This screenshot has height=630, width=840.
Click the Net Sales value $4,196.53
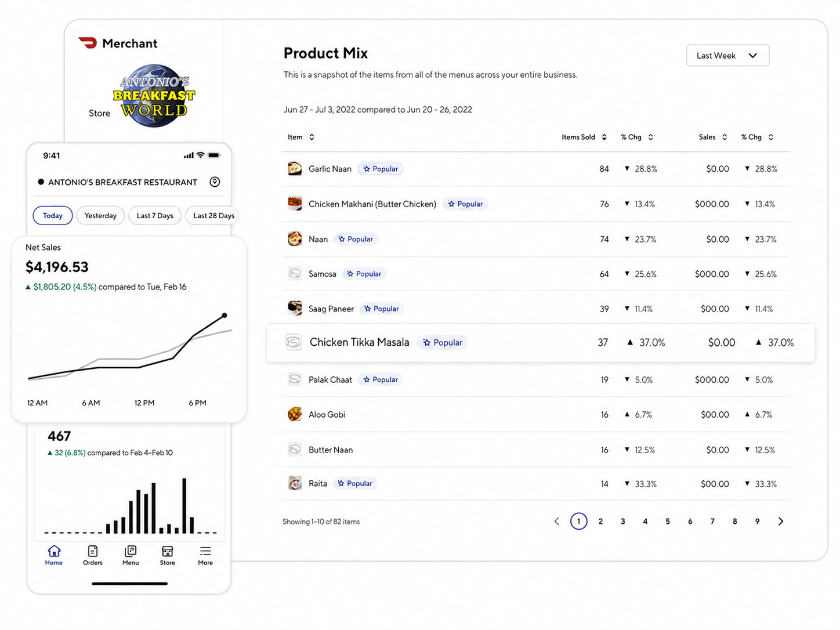pos(57,267)
